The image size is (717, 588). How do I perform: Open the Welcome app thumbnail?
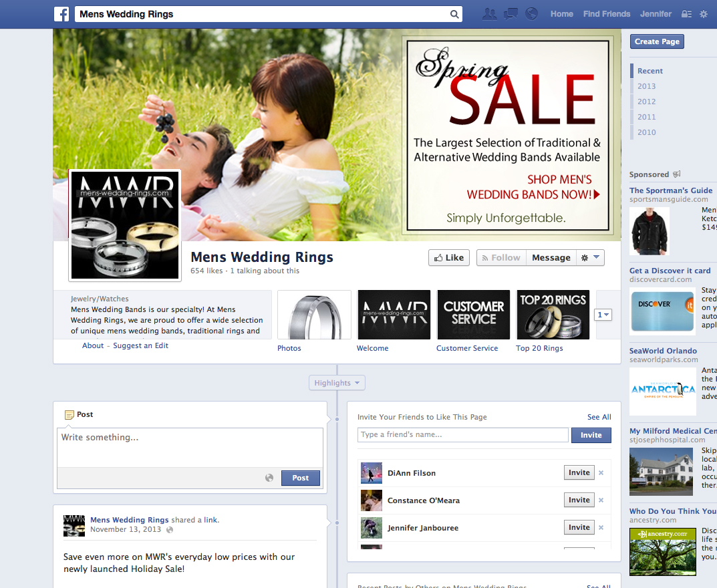click(x=394, y=315)
